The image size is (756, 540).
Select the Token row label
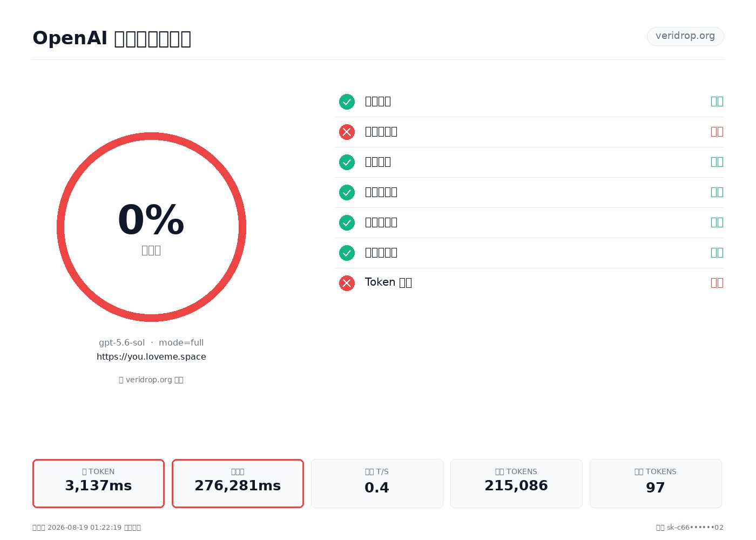tap(388, 282)
